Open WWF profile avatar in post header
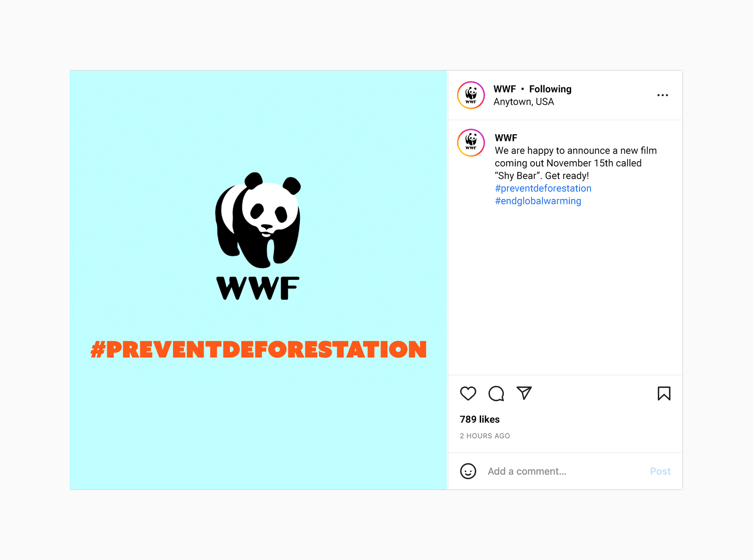 click(471, 95)
